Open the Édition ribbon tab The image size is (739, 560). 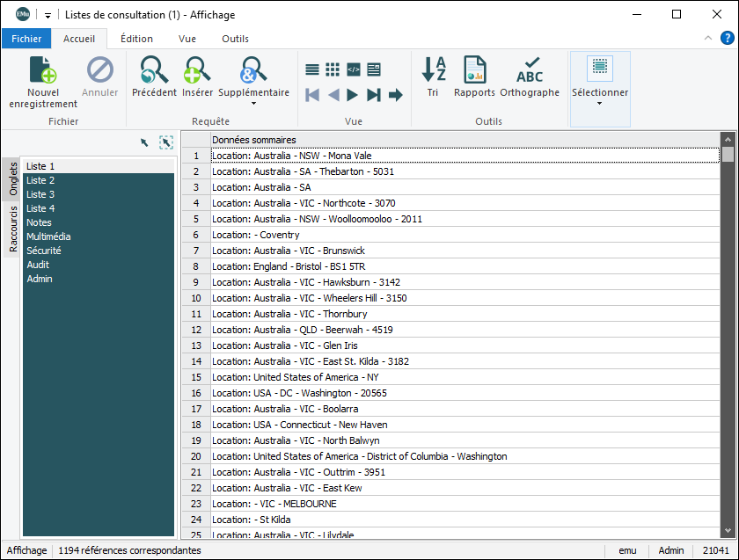pos(136,39)
